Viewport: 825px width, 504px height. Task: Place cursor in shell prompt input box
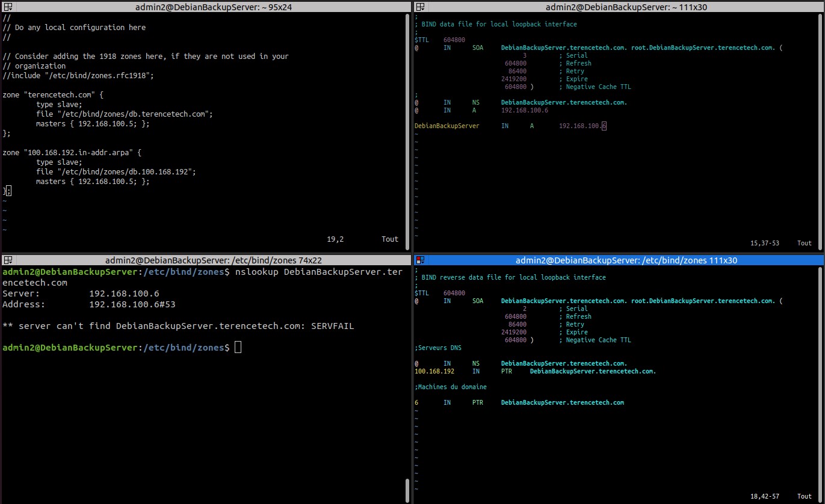[238, 348]
